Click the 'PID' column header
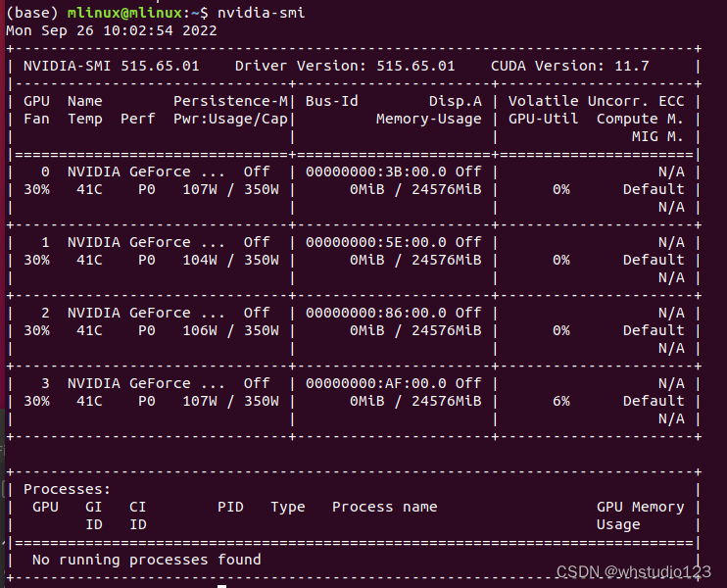Image resolution: width=727 pixels, height=588 pixels. click(230, 507)
